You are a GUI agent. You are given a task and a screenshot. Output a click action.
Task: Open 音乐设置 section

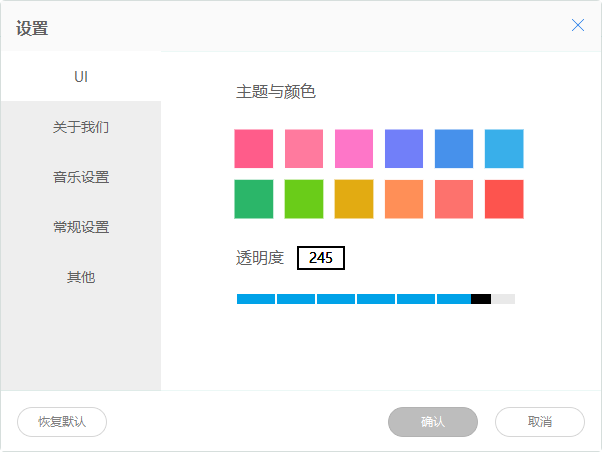[x=81, y=177]
